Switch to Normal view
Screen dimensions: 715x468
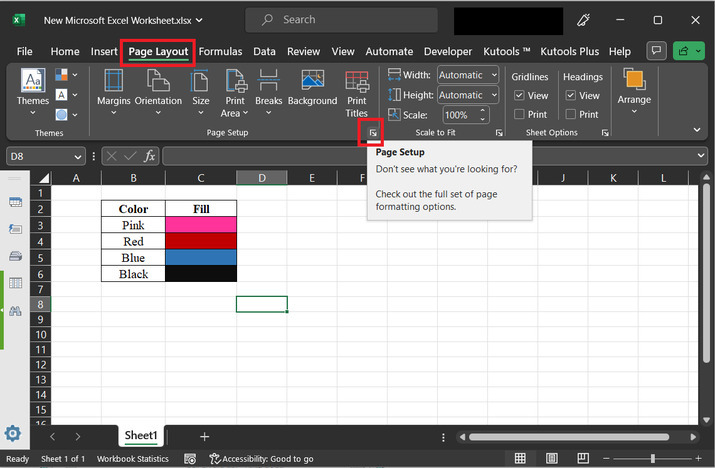tap(520, 458)
